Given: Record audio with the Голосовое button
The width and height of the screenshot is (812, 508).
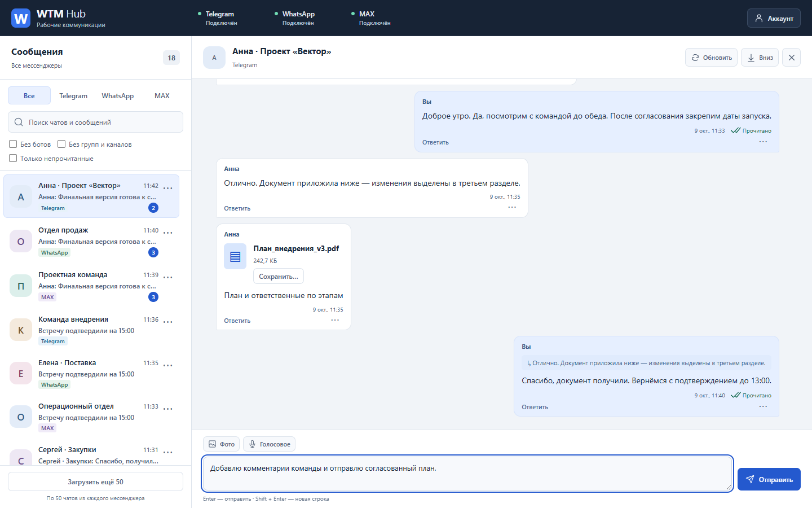Looking at the screenshot, I should click(269, 444).
